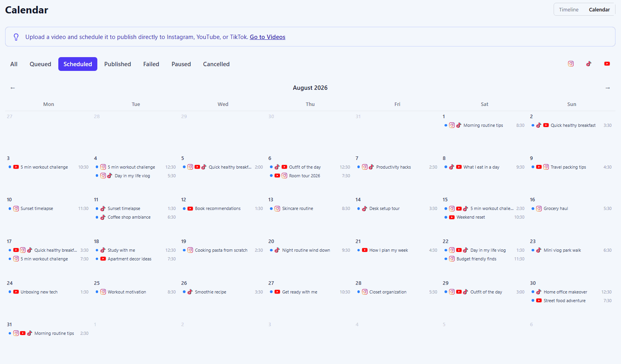Click TikTok icon on Desk setup tour
Image resolution: width=621 pixels, height=364 pixels.
364,209
